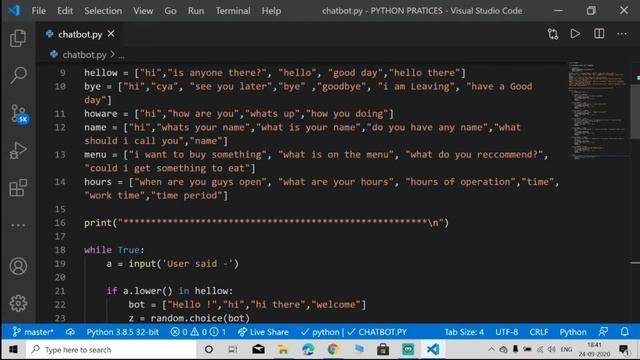
Task: Open the Run and Debug view
Action: [x=18, y=150]
